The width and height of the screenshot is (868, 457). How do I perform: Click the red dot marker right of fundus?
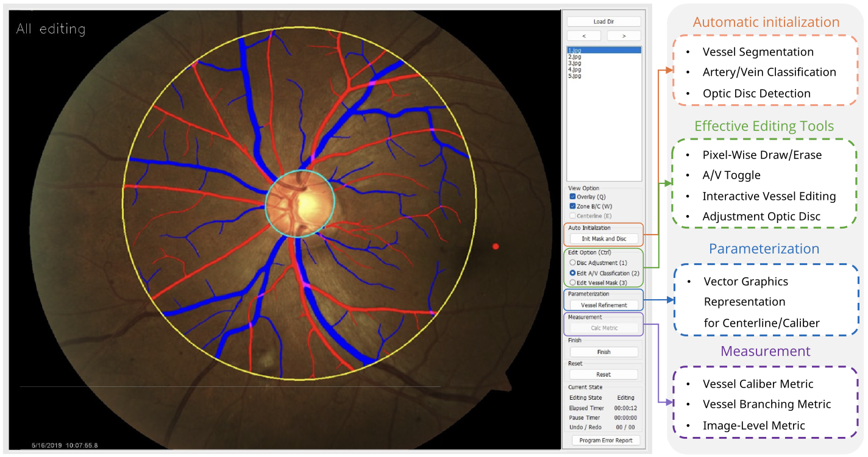pos(496,246)
